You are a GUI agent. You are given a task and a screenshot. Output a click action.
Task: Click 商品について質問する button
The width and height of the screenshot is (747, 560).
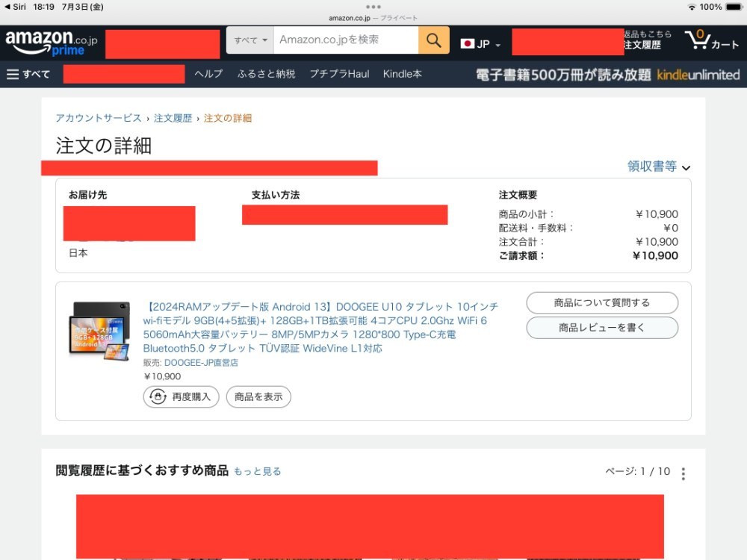pyautogui.click(x=602, y=303)
